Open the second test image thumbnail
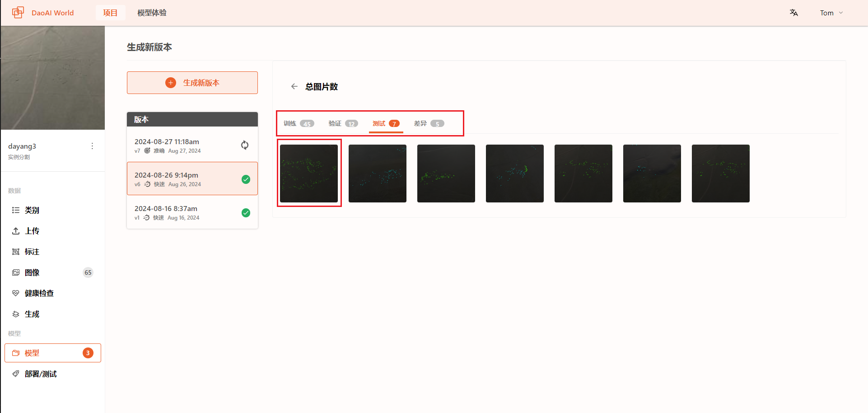Viewport: 868px width, 413px height. pyautogui.click(x=378, y=174)
